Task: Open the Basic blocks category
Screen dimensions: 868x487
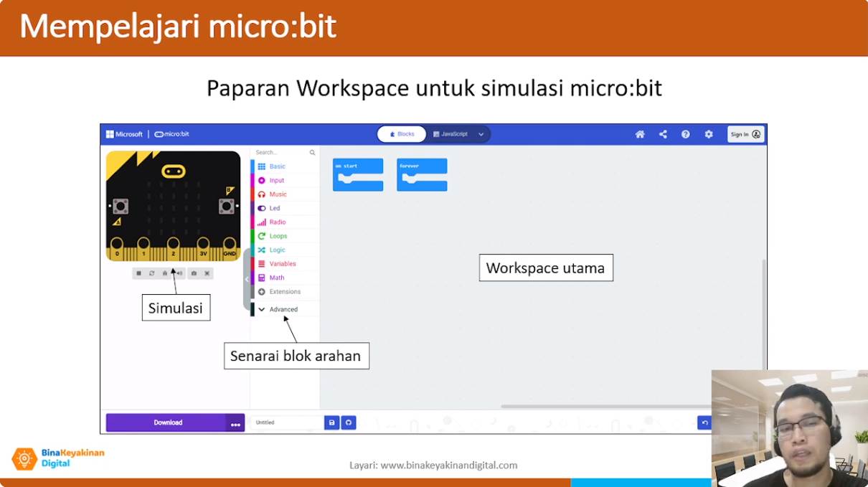Action: pos(277,166)
